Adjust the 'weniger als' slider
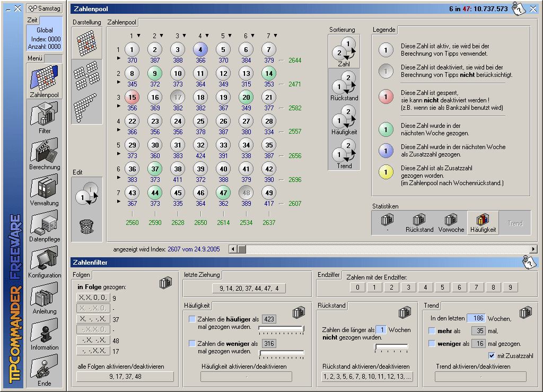The height and width of the screenshot is (392, 543). pyautogui.click(x=281, y=353)
